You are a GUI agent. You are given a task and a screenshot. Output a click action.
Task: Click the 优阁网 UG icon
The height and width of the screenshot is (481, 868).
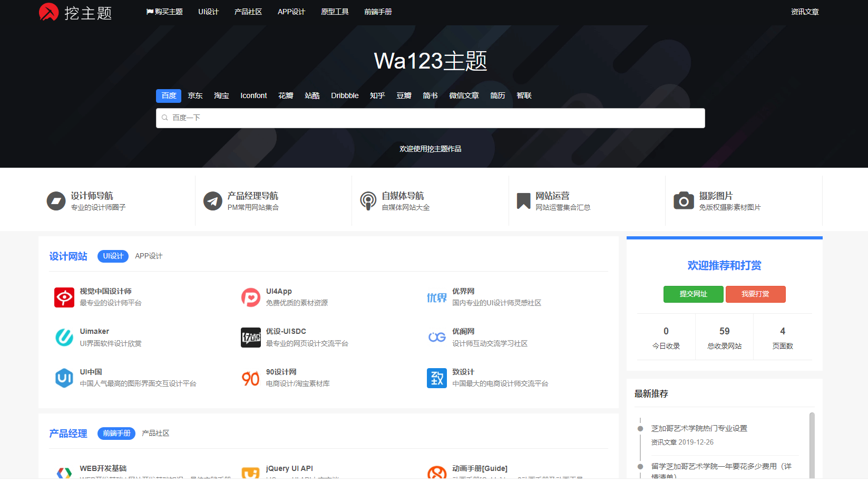coord(437,337)
